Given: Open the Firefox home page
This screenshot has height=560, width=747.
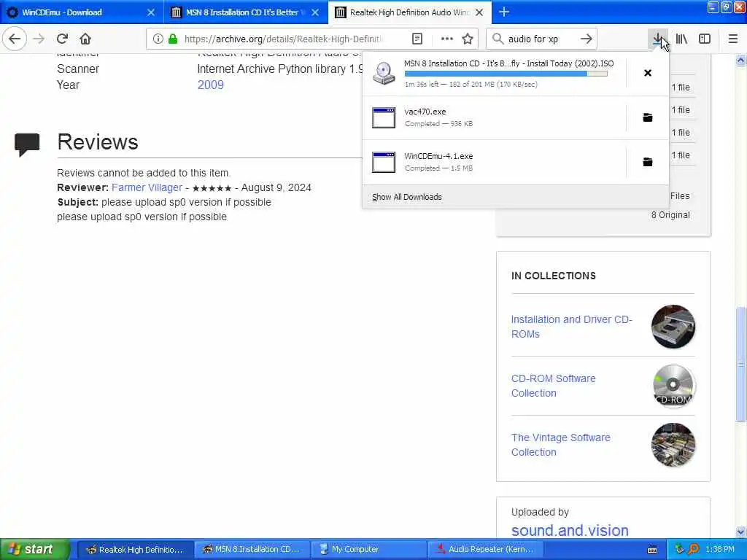Looking at the screenshot, I should click(85, 39).
